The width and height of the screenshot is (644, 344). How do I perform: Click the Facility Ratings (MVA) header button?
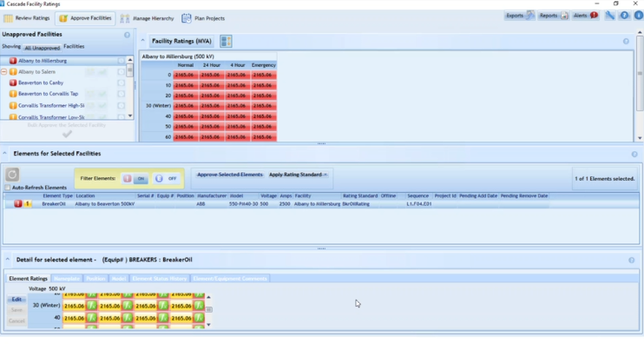(x=181, y=41)
